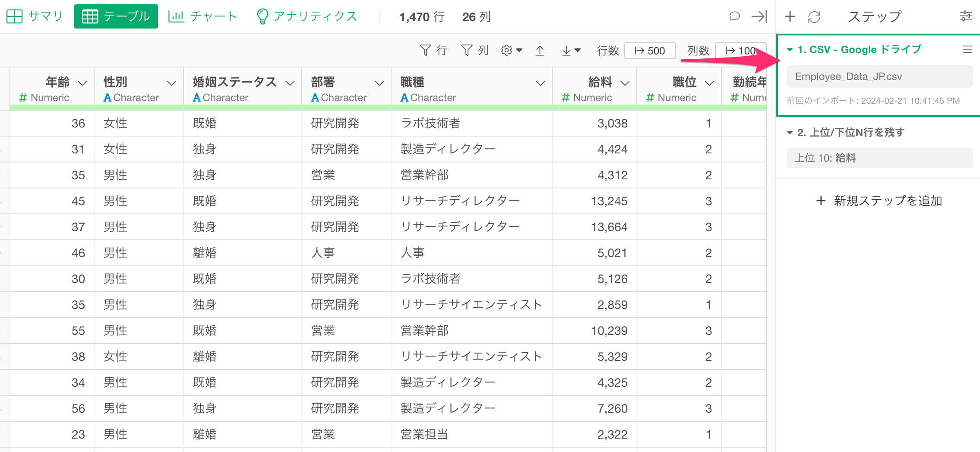The image size is (980, 452).
Task: Open the table settings gear dropdown
Action: tap(512, 51)
